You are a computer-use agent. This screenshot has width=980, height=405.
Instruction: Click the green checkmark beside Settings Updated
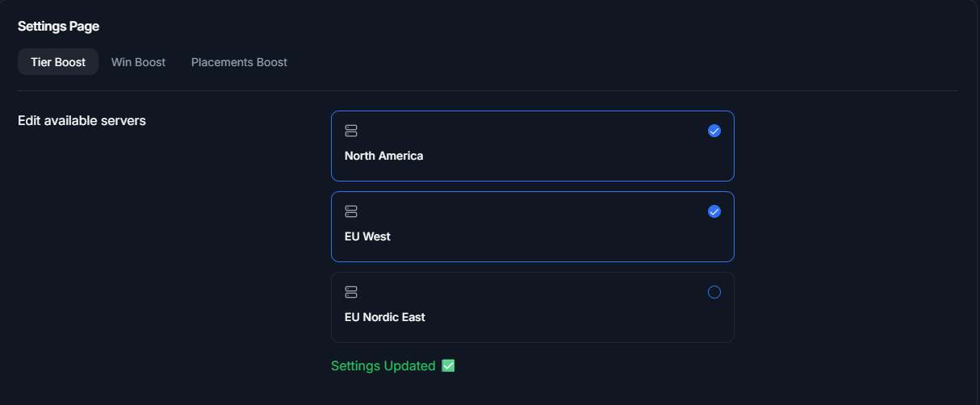point(449,365)
